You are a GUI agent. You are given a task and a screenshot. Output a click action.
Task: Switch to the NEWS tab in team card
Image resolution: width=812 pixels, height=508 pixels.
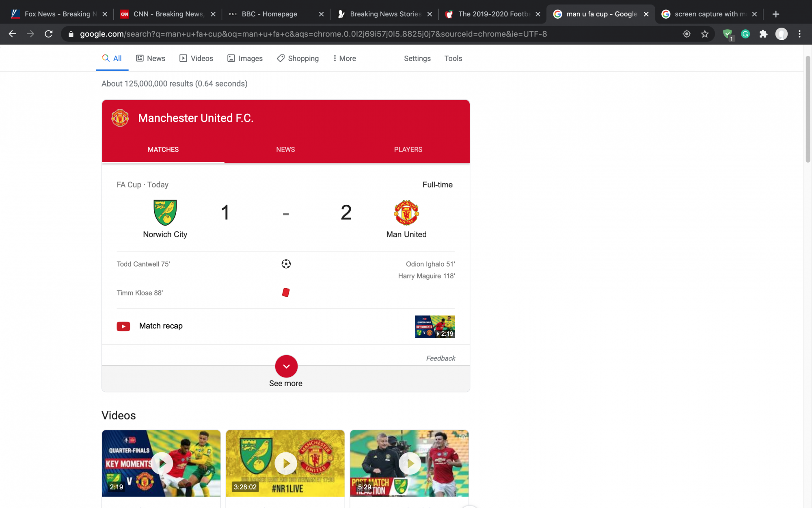point(285,150)
